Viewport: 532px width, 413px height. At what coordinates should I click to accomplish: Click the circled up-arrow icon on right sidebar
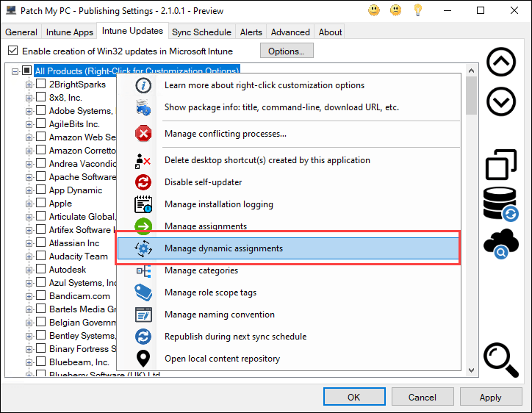(501, 62)
